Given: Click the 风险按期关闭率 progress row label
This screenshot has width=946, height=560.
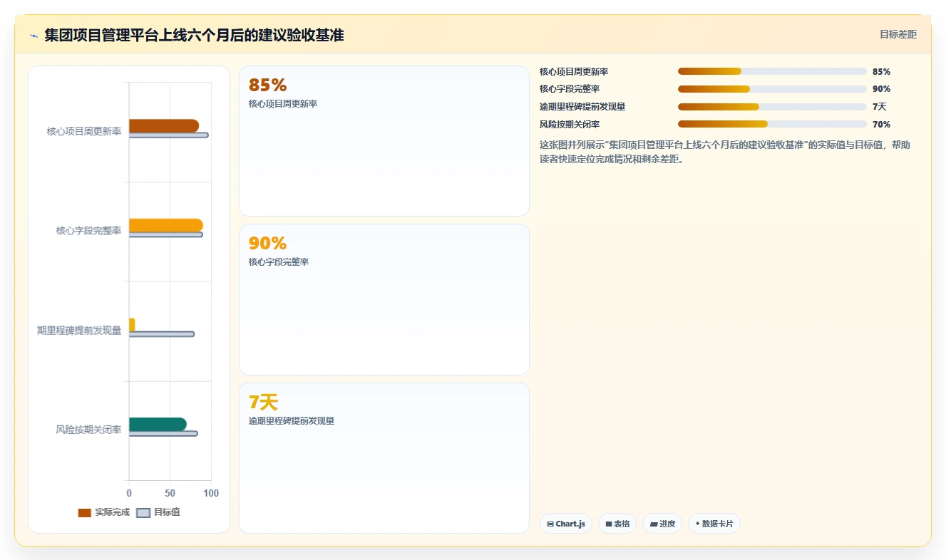Looking at the screenshot, I should pyautogui.click(x=570, y=125).
